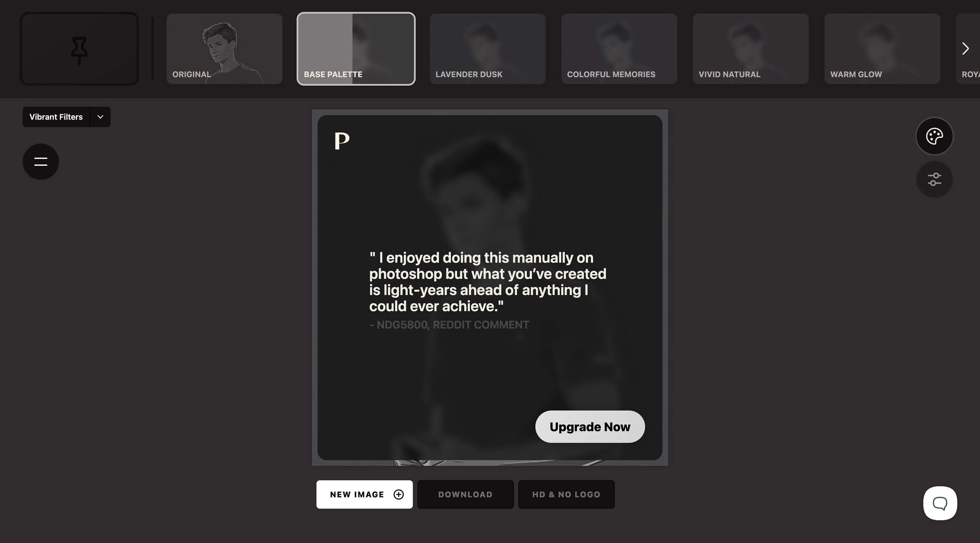Show next filters with right arrow
Screen dimensions: 980x543
pos(965,49)
